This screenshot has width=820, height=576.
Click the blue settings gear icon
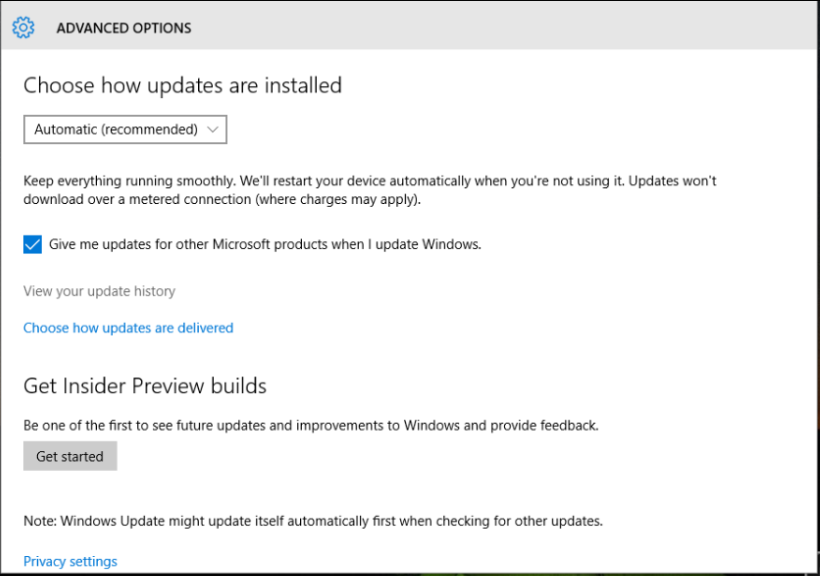click(24, 27)
